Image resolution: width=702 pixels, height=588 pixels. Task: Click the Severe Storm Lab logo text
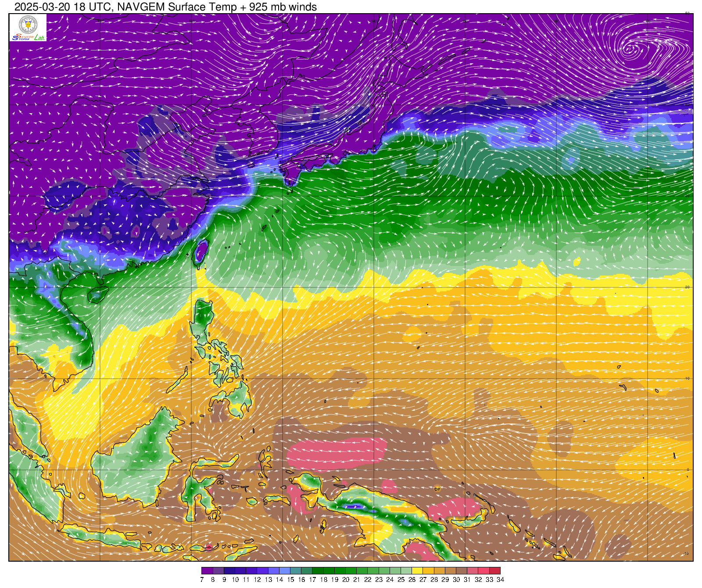[x=28, y=37]
